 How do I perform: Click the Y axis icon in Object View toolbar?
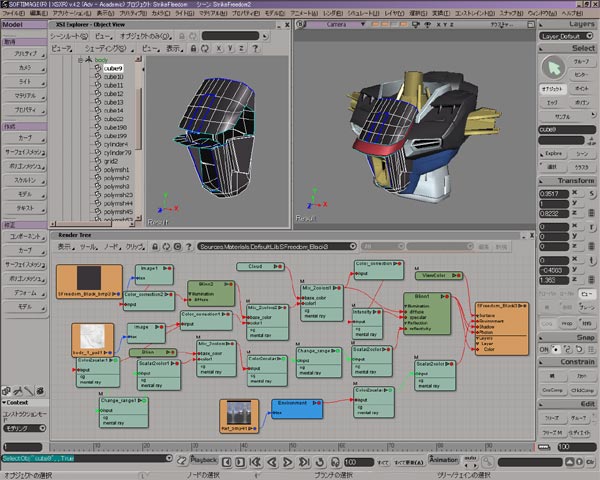click(230, 49)
